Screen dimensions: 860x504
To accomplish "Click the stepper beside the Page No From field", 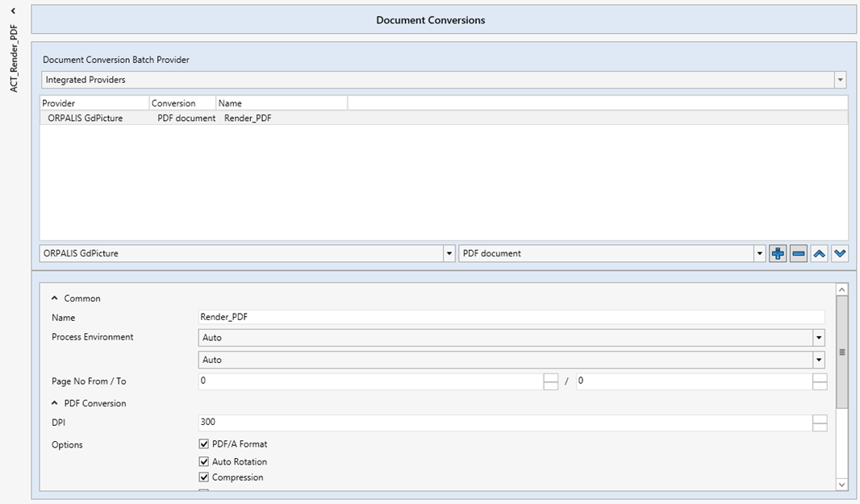I will (549, 380).
